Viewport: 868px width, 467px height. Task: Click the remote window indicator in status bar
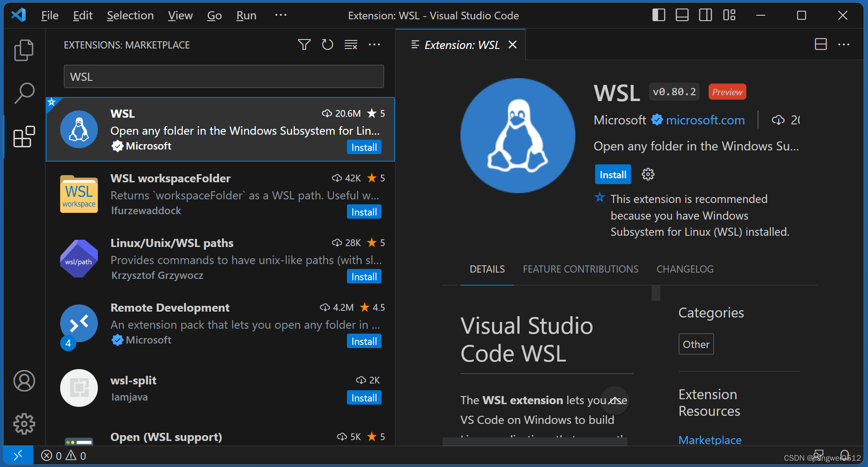point(18,456)
